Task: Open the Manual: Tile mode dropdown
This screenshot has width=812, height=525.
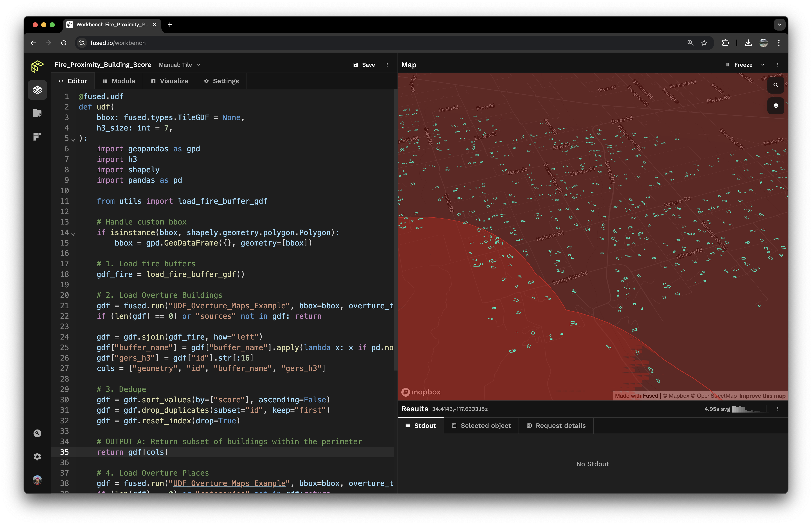Action: (179, 65)
